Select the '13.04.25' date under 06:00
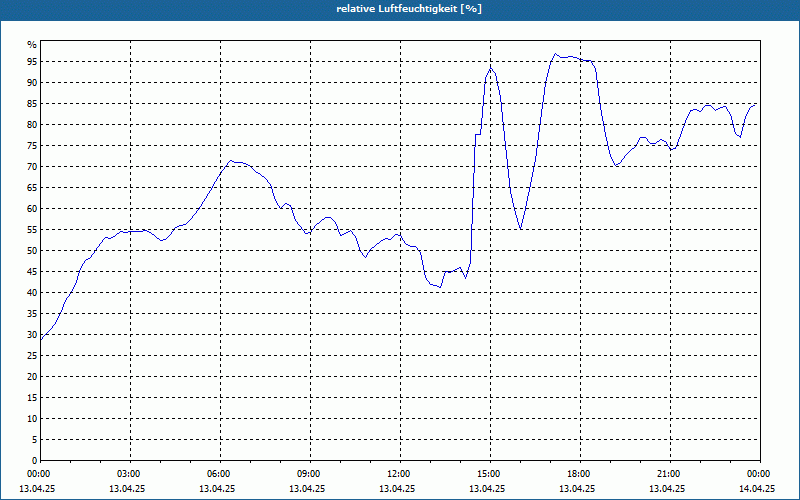 [217, 489]
